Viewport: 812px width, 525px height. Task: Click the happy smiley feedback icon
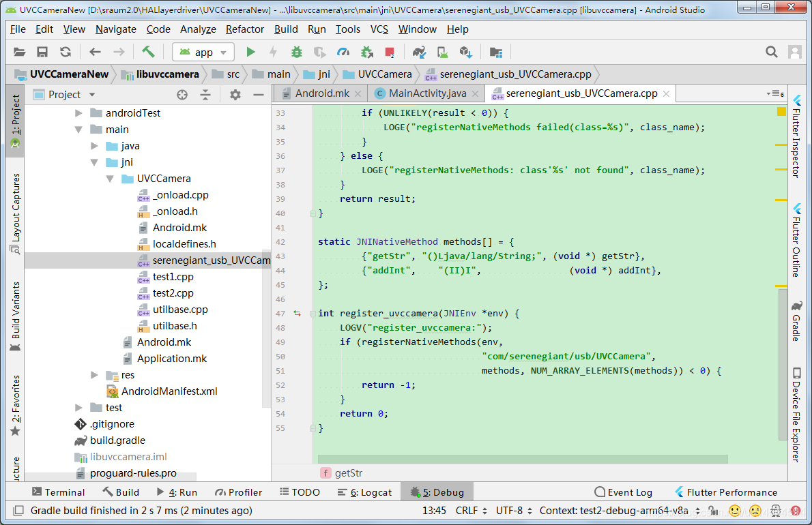tap(735, 511)
